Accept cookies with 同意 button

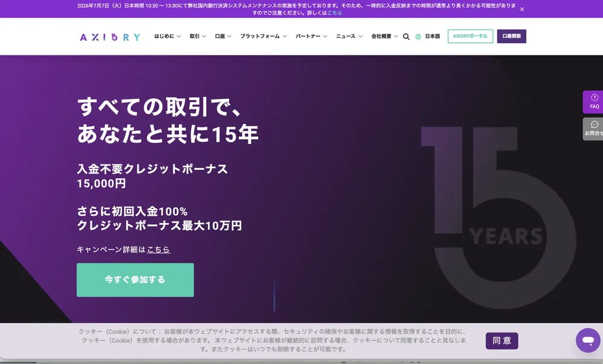click(x=502, y=340)
